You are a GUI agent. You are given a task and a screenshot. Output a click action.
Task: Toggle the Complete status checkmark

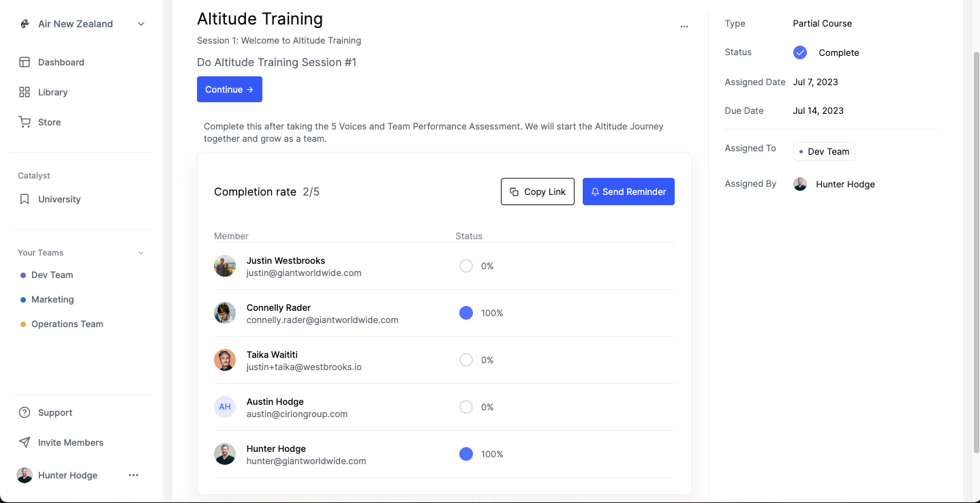coord(800,52)
